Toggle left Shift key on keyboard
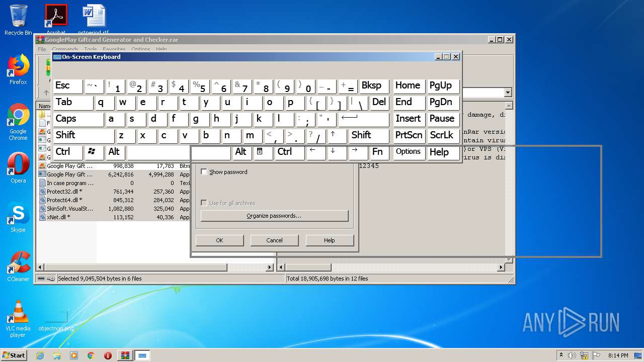This screenshot has width=644, height=362. (x=84, y=135)
